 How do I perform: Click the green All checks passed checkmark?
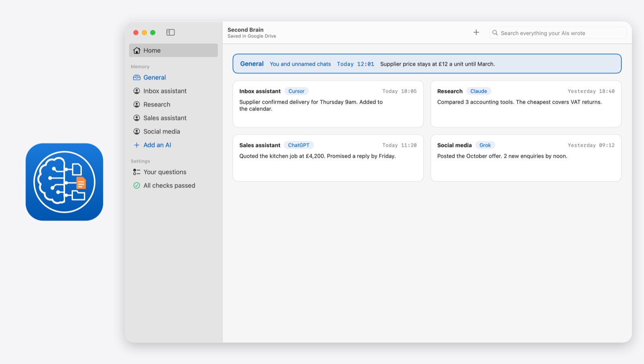[x=137, y=185]
